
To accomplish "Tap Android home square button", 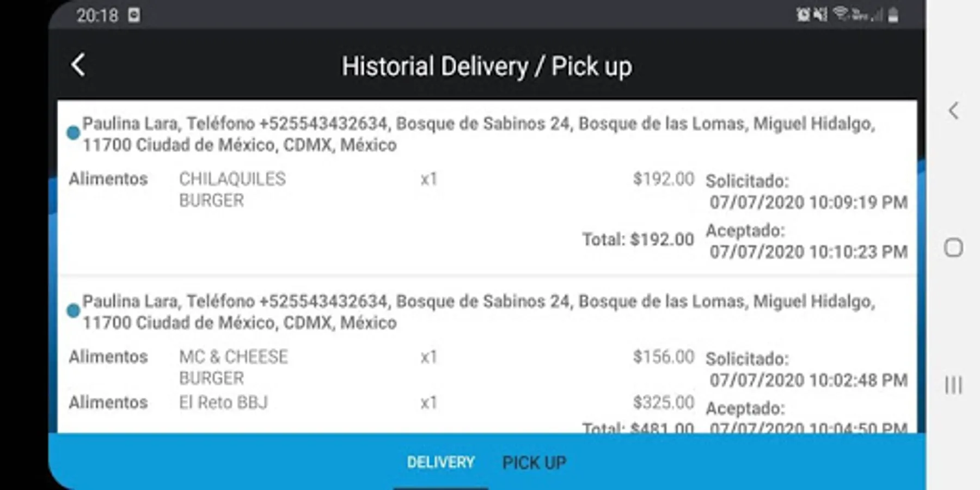I will pos(953,248).
